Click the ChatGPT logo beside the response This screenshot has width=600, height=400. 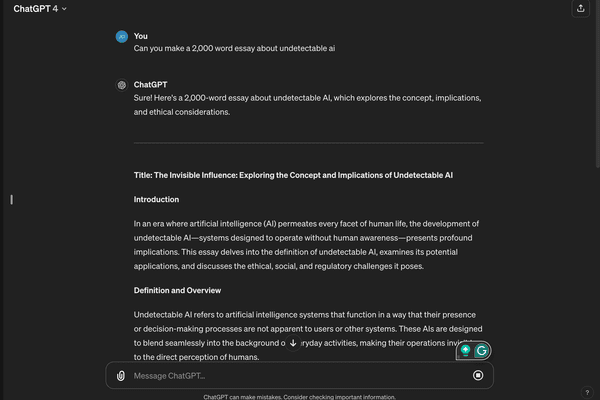(x=121, y=86)
